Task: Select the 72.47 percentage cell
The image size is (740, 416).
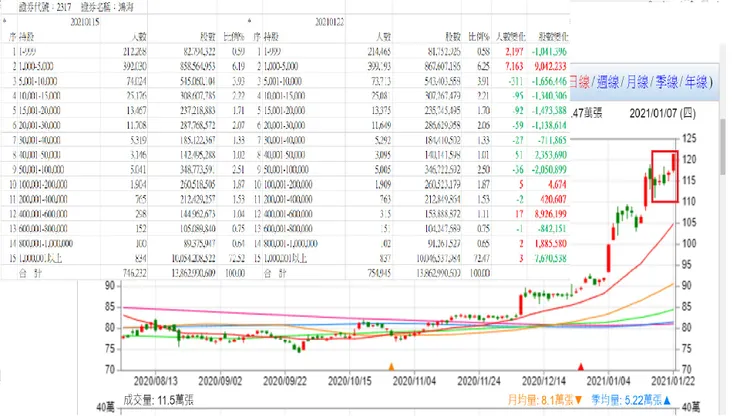Action: point(480,258)
